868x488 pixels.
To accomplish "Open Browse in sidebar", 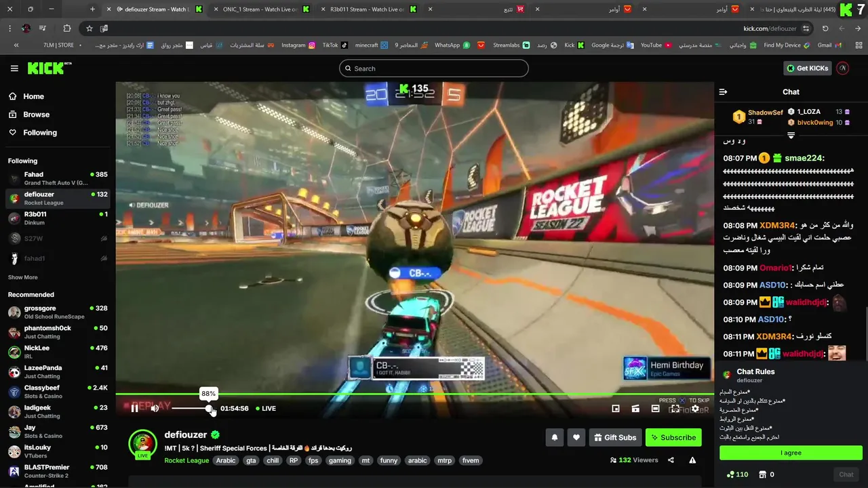I will coord(36,115).
